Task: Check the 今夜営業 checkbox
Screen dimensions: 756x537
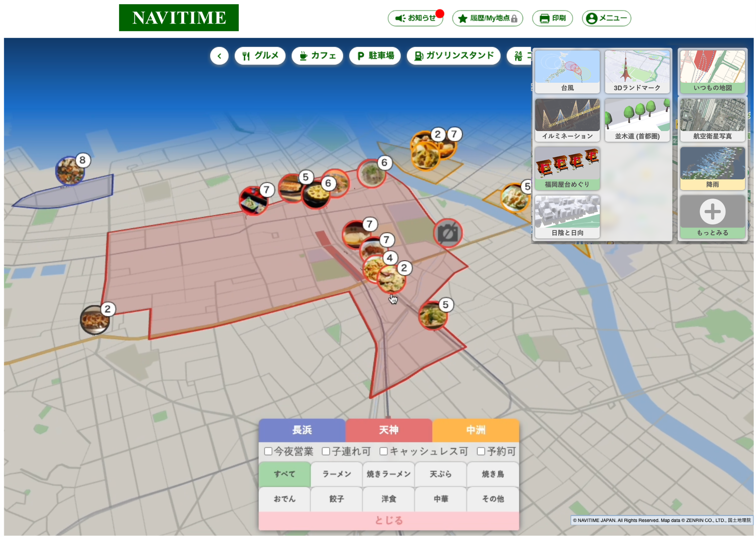Action: pos(268,451)
